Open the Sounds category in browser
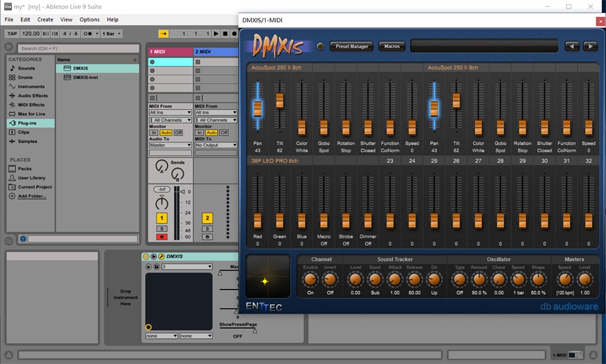 26,68
